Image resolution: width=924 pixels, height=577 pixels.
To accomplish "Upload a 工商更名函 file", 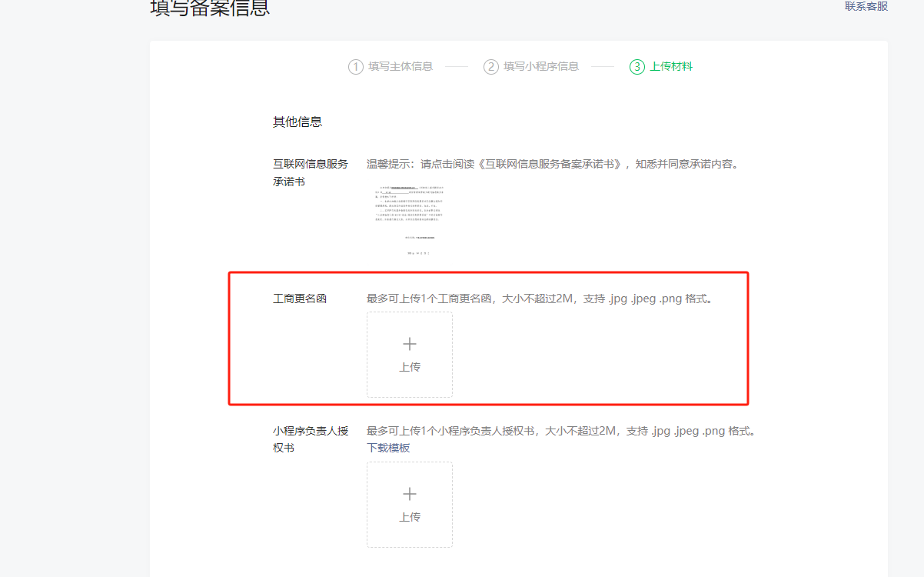I will (x=410, y=355).
